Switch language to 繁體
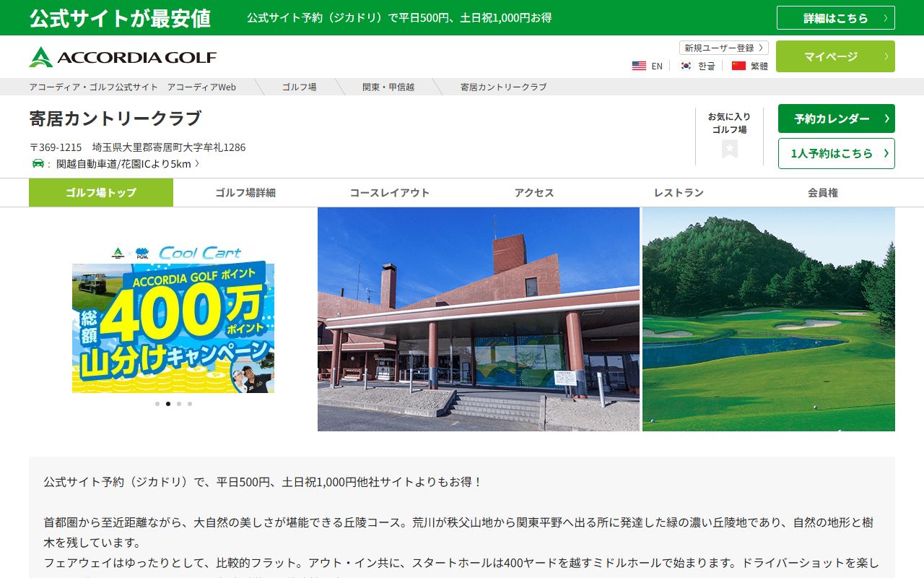 (759, 66)
